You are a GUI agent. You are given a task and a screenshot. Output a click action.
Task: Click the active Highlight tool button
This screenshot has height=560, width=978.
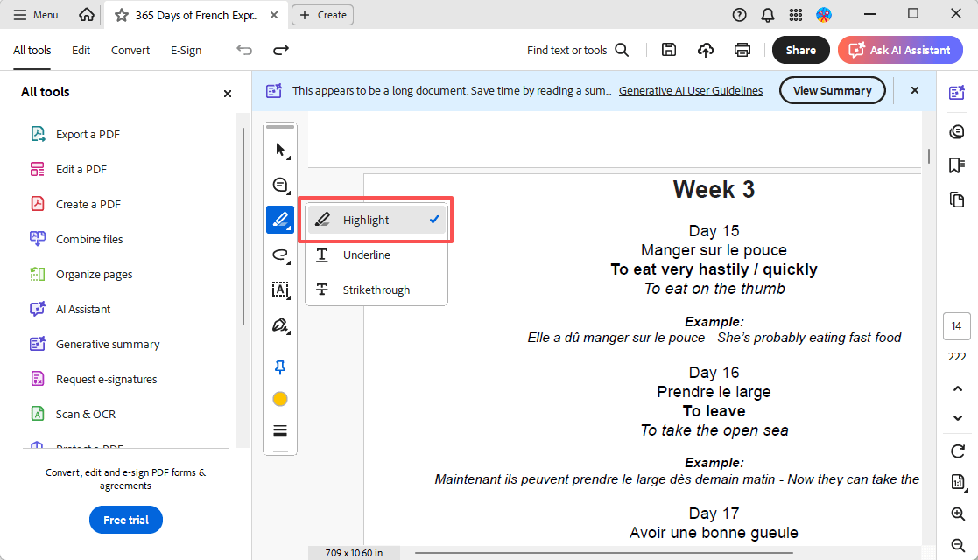pos(280,220)
